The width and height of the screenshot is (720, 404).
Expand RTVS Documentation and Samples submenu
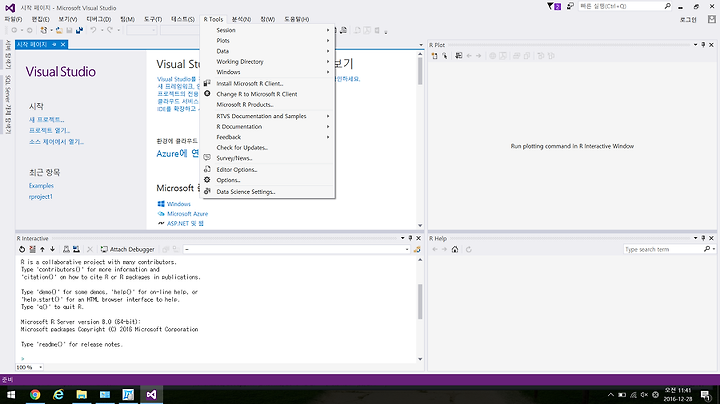268,116
